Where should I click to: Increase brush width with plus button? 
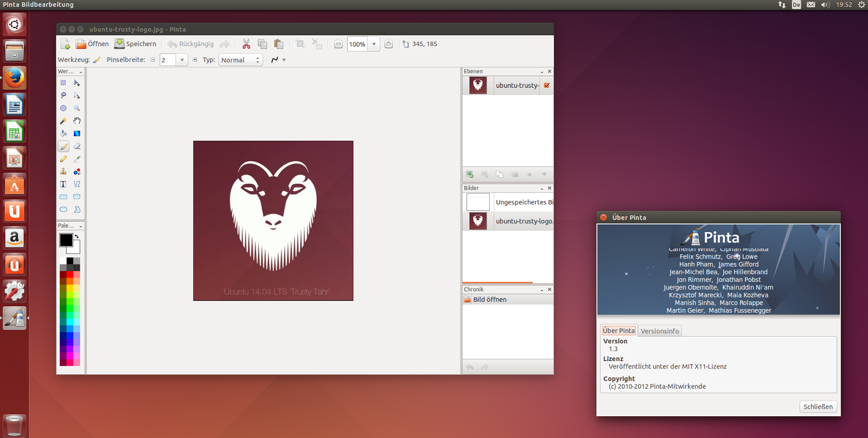click(x=195, y=60)
